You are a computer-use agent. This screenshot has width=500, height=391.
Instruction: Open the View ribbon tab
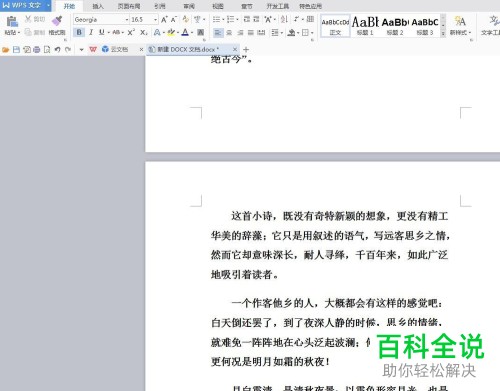click(218, 6)
